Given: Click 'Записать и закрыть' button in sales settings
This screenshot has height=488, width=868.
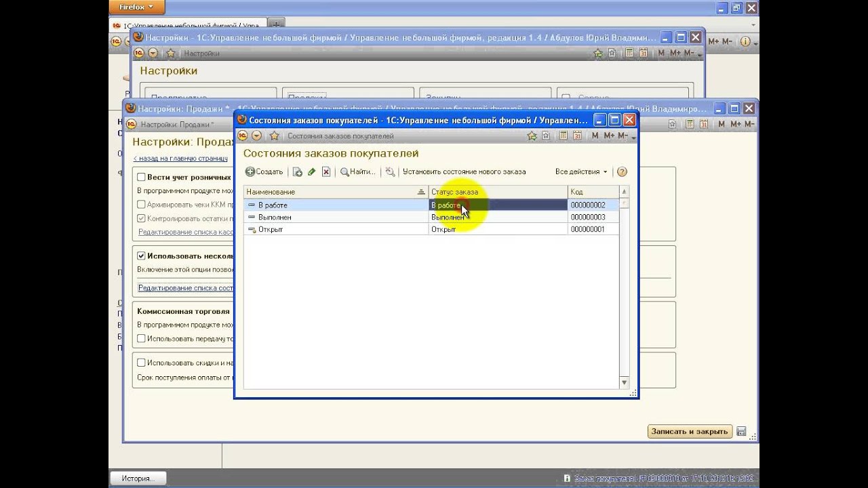Looking at the screenshot, I should 690,431.
